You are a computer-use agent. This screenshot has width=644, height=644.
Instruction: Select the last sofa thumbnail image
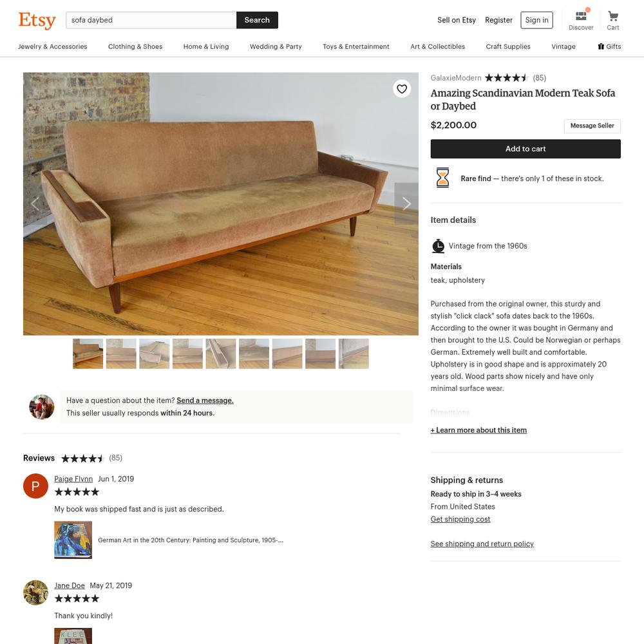(353, 354)
